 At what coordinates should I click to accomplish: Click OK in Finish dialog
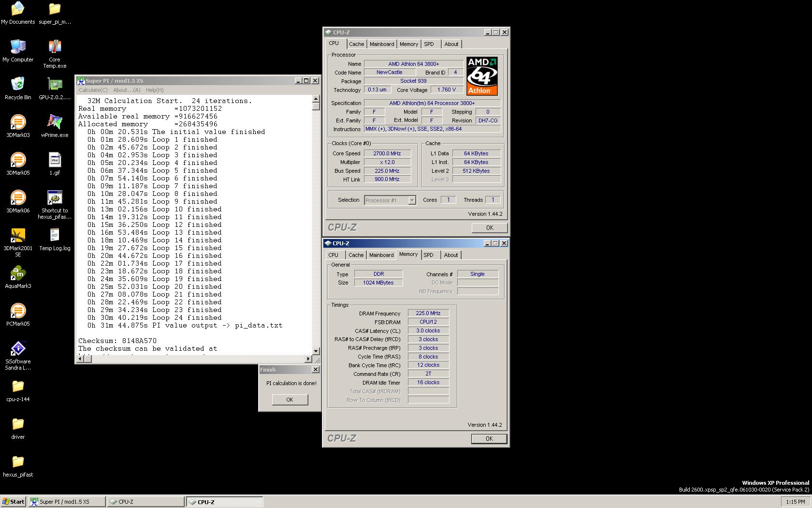pyautogui.click(x=290, y=400)
